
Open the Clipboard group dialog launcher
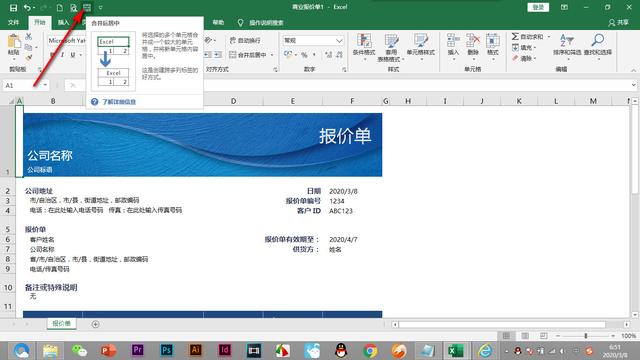[40, 70]
